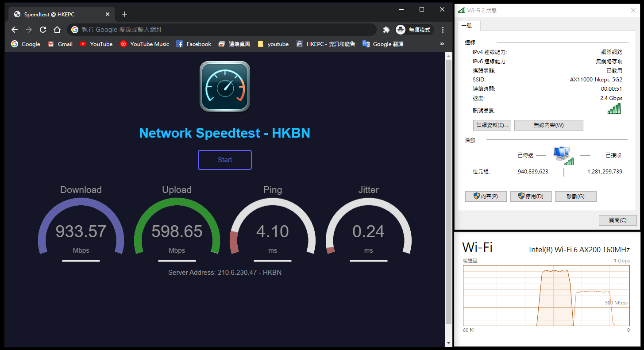The height and width of the screenshot is (350, 644).
Task: Click the 詳細資料(E)... button
Action: click(x=492, y=125)
